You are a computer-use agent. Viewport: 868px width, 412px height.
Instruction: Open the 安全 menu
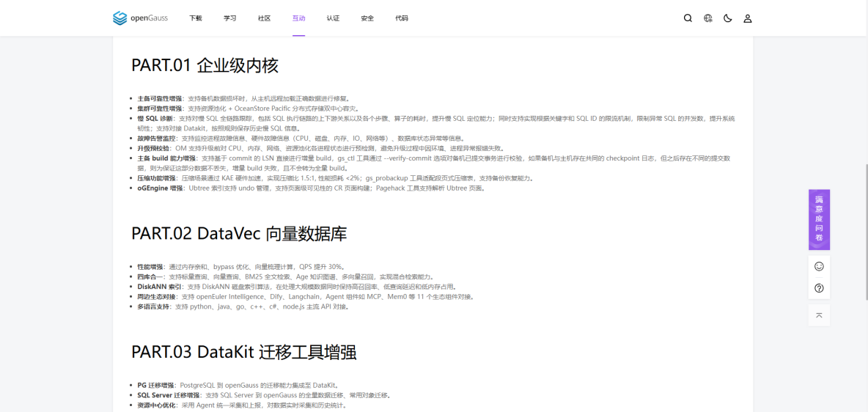click(x=367, y=18)
